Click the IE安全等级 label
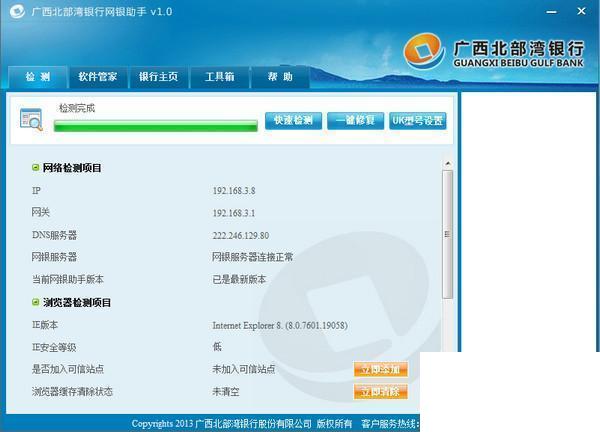The image size is (600, 432). click(54, 347)
